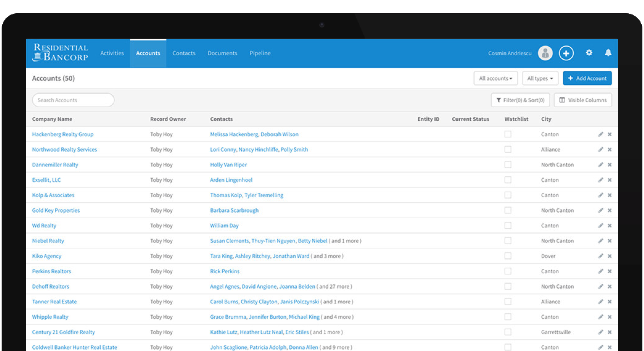This screenshot has width=644, height=351.
Task: Click the notifications bell icon
Action: pos(608,53)
